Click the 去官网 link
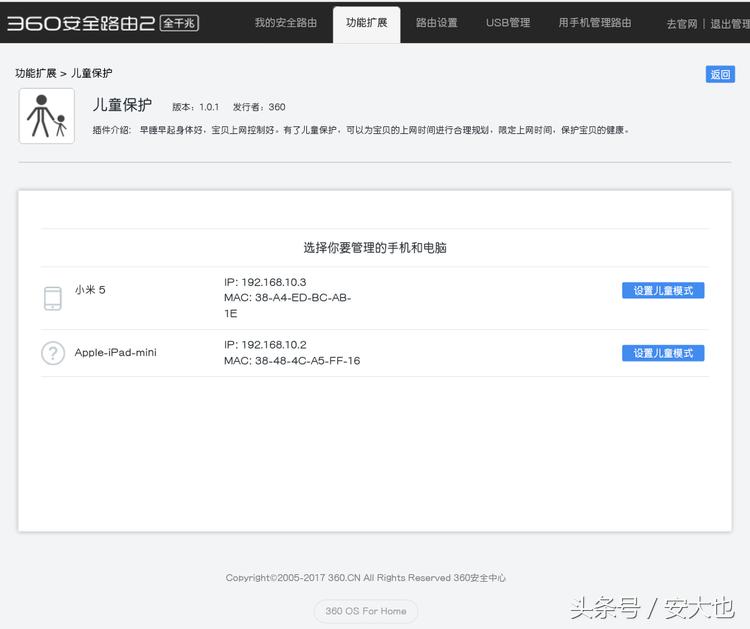 click(682, 24)
